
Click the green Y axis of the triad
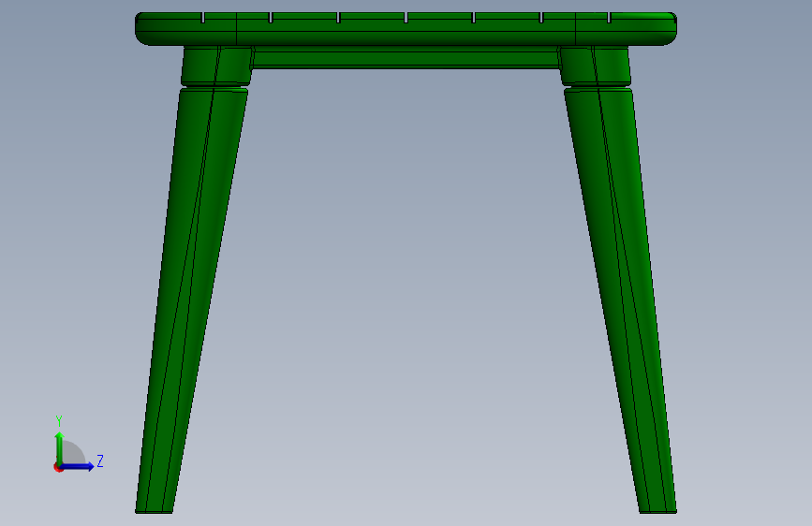coord(59,448)
